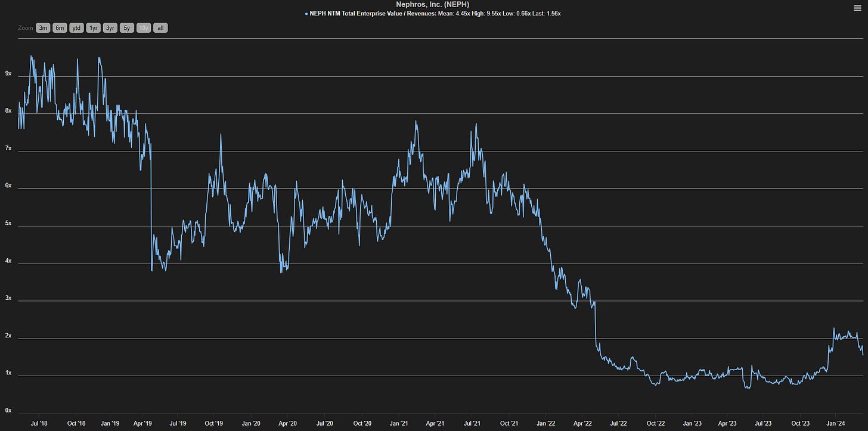The image size is (868, 431).
Task: Click the 4x y-axis label
Action: (8, 261)
